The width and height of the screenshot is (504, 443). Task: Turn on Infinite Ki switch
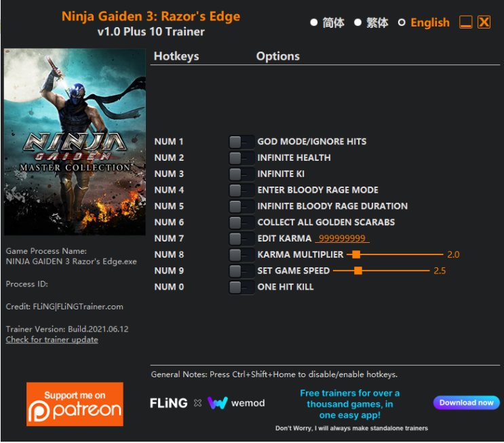[241, 174]
